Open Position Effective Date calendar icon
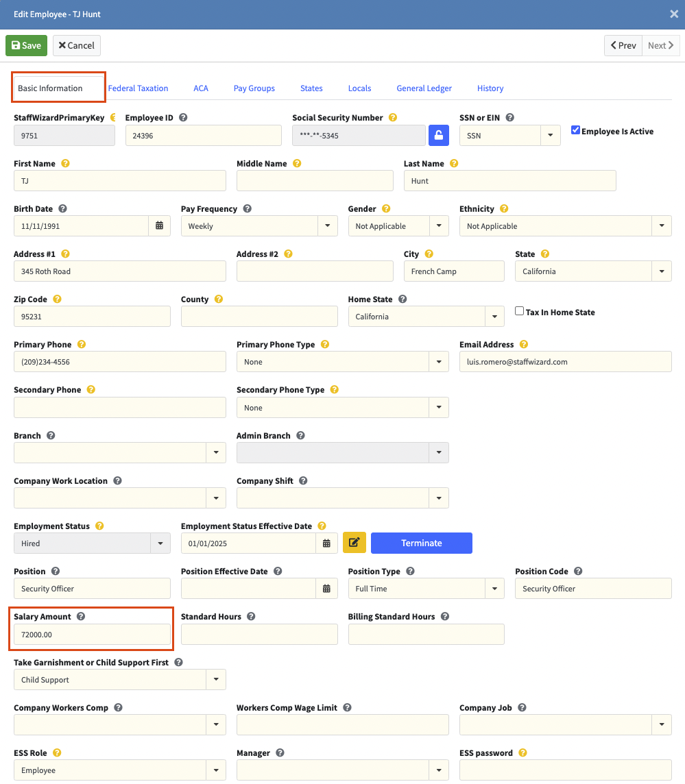Viewport: 685px width, 784px height. [x=326, y=588]
